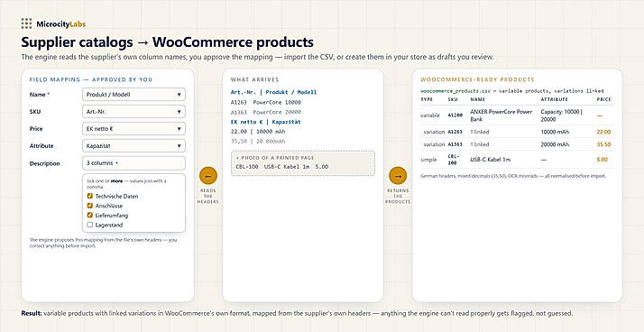Open the Name dropdown 'Produkt / Modell'
Screen dimensions: 644x332
click(133, 95)
